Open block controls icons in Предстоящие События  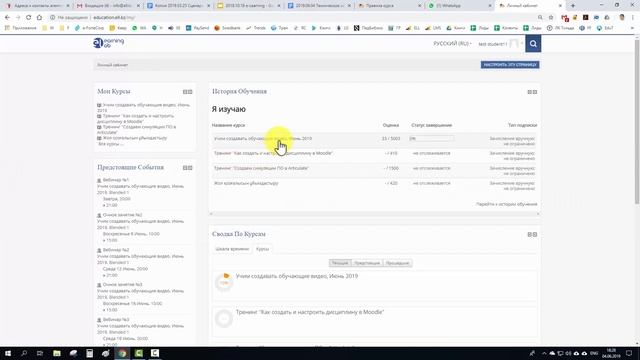point(187,168)
